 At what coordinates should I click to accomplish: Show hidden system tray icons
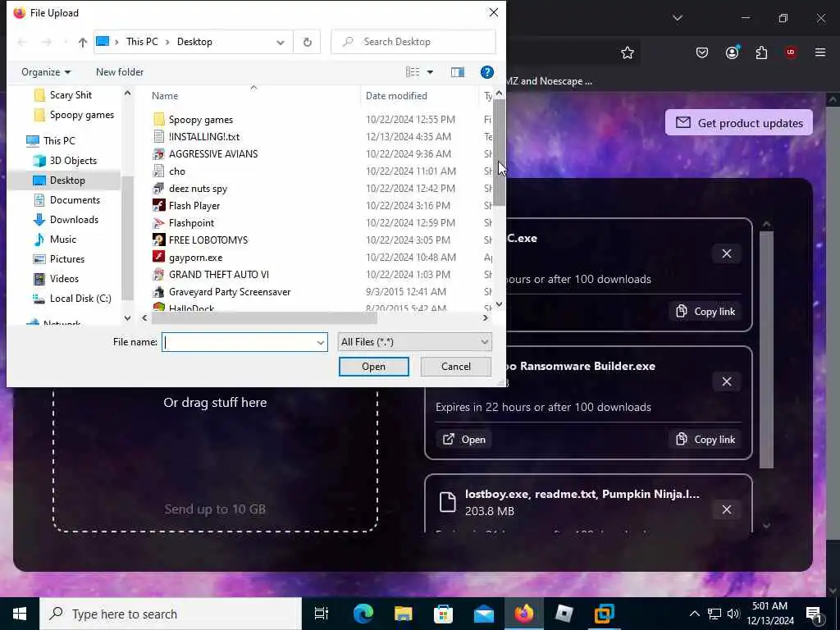694,614
